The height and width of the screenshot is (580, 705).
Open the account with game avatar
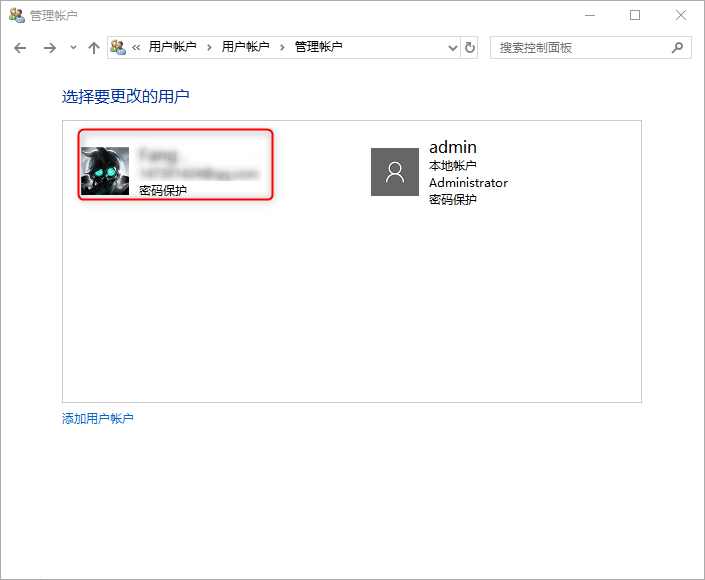tap(105, 171)
